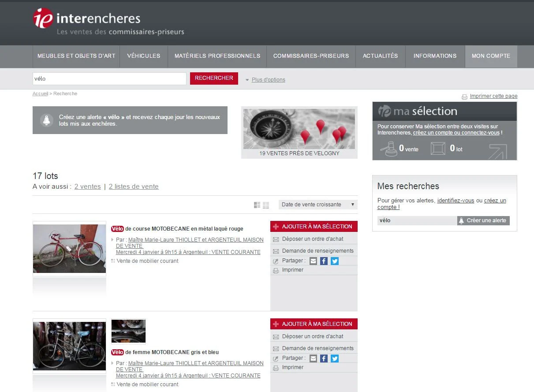The height and width of the screenshot is (392, 534).
Task: Open Commissaires-priseurs menu
Action: click(x=311, y=56)
